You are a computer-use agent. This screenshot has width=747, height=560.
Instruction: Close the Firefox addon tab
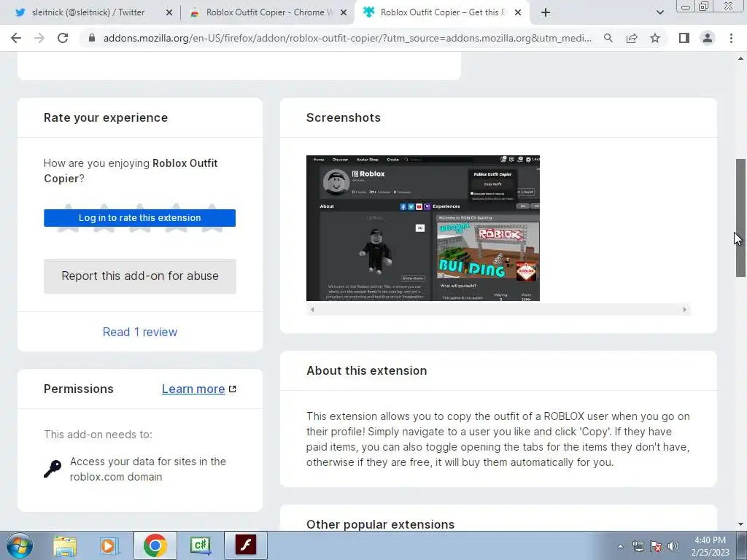pyautogui.click(x=518, y=12)
